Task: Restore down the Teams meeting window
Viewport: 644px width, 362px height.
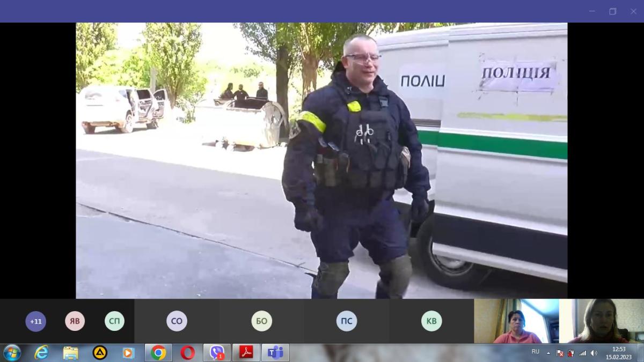Action: [612, 11]
